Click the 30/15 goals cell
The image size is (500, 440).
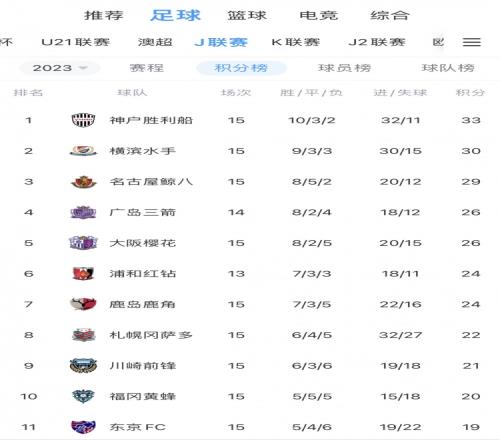point(401,151)
